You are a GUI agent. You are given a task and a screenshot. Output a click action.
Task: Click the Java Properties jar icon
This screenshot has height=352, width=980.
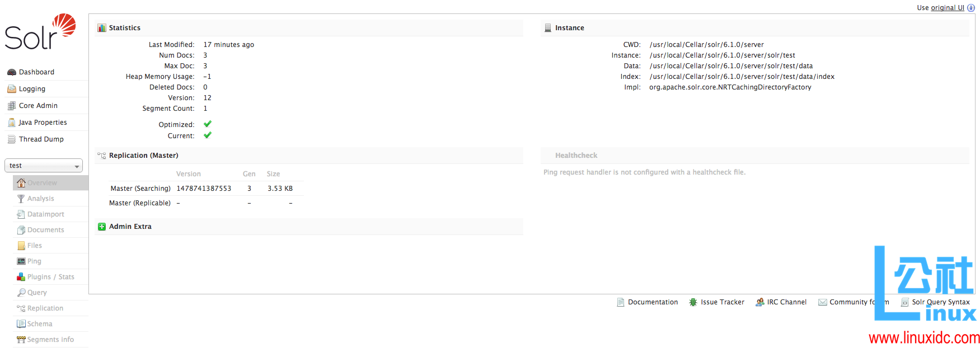pyautogui.click(x=12, y=123)
